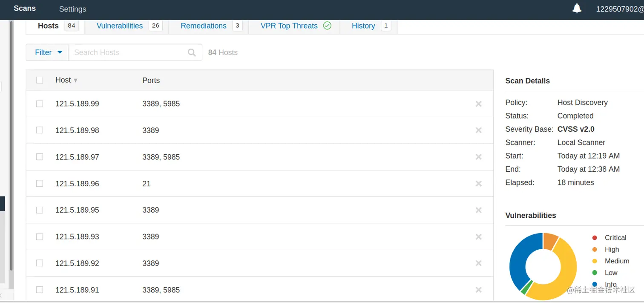Open the History tab
The image size is (644, 303).
[369, 26]
